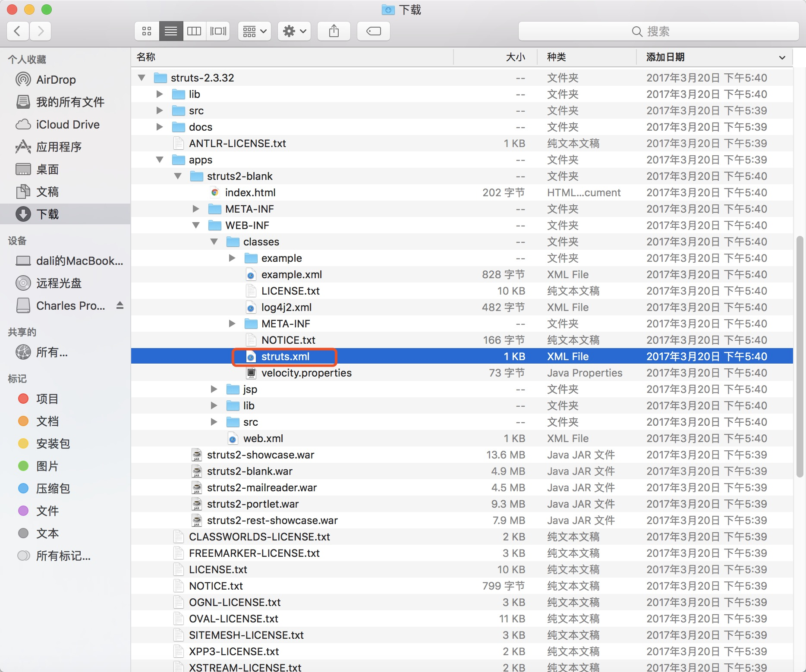Viewport: 806px width, 672px height.
Task: Expand the docs folder
Action: click(160, 127)
